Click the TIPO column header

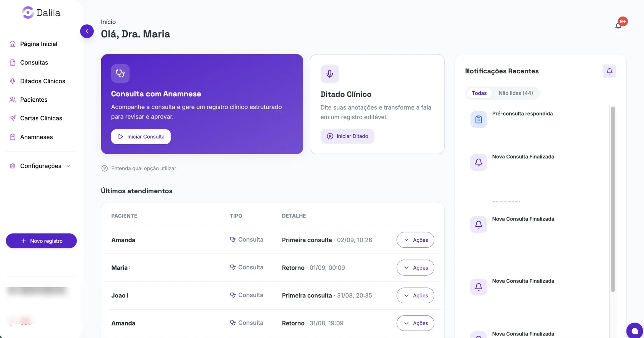[236, 216]
